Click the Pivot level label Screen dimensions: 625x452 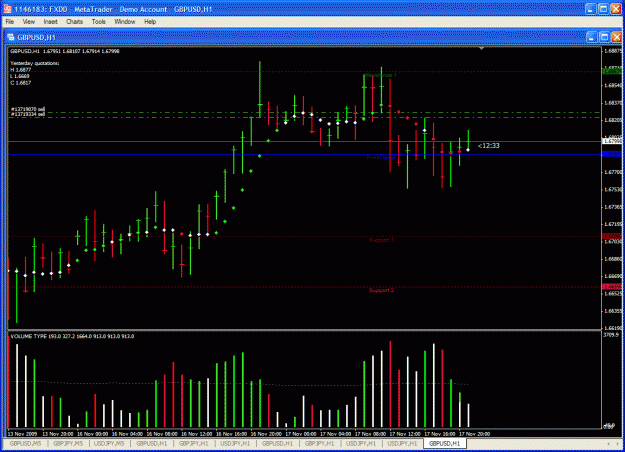click(x=381, y=157)
